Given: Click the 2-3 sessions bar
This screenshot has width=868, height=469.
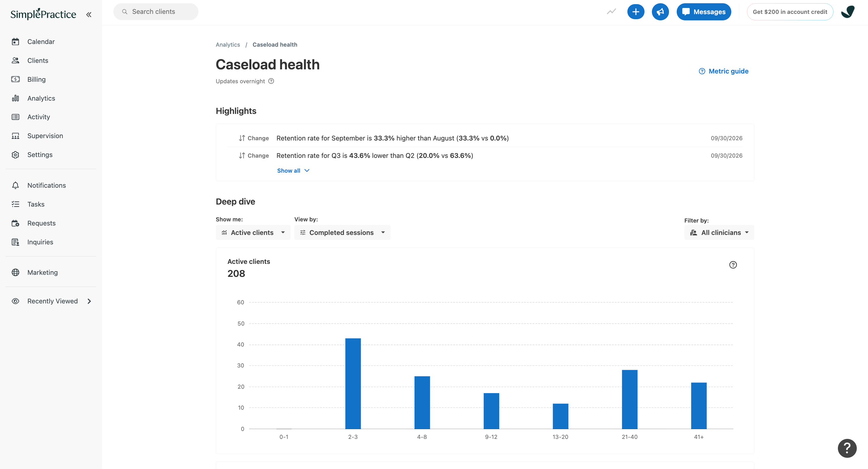Looking at the screenshot, I should click(x=353, y=383).
